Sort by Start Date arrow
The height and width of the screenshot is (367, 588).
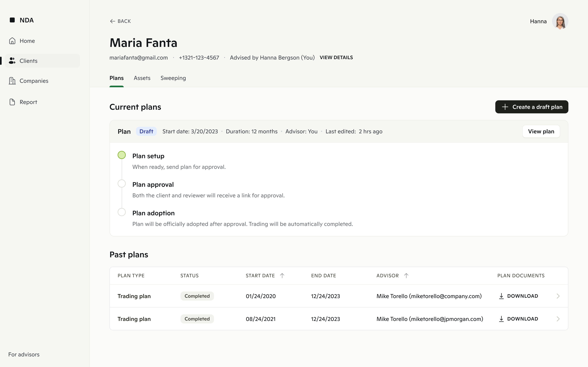pos(282,276)
